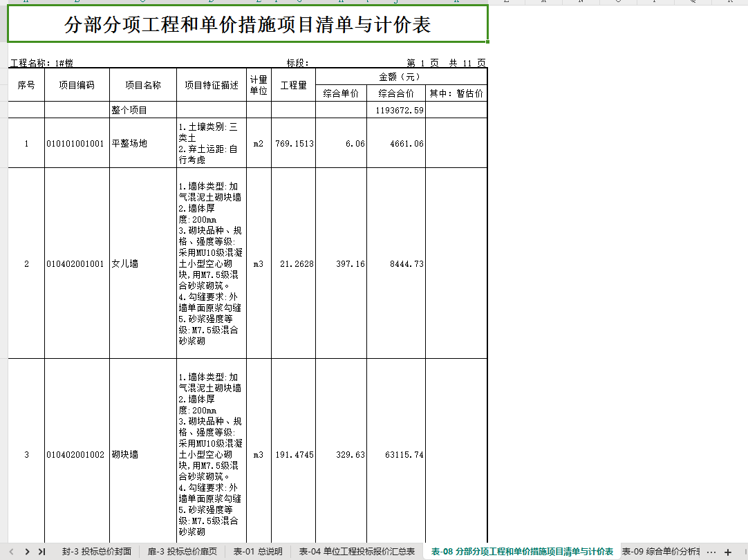Click the m2 unit cell
This screenshot has height=560, width=748.
pos(259,143)
